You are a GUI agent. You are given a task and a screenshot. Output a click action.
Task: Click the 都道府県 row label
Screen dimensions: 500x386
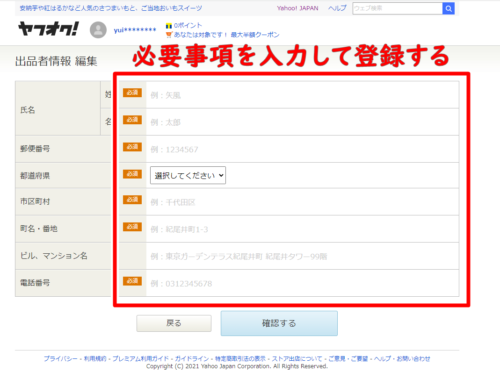35,175
